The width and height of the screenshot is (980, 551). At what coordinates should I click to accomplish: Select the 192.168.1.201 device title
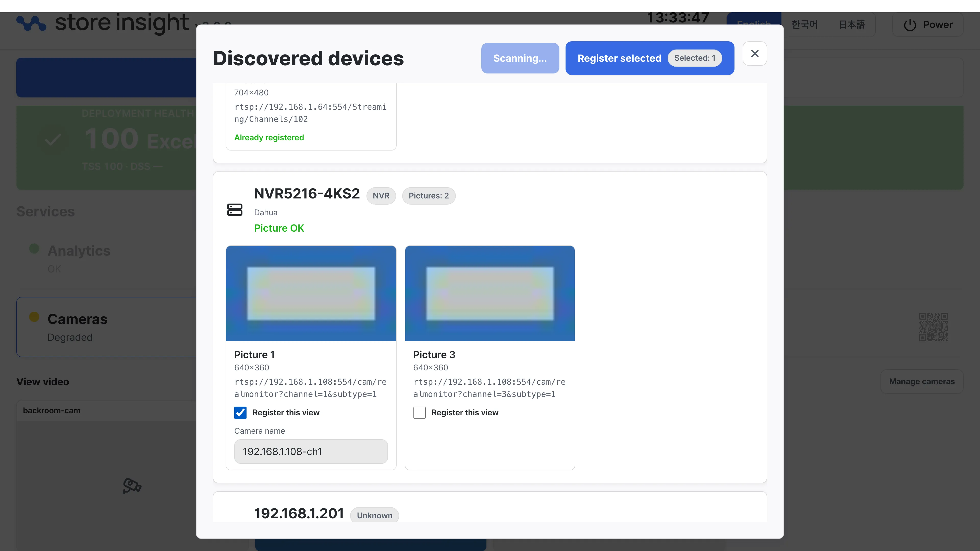tap(299, 513)
